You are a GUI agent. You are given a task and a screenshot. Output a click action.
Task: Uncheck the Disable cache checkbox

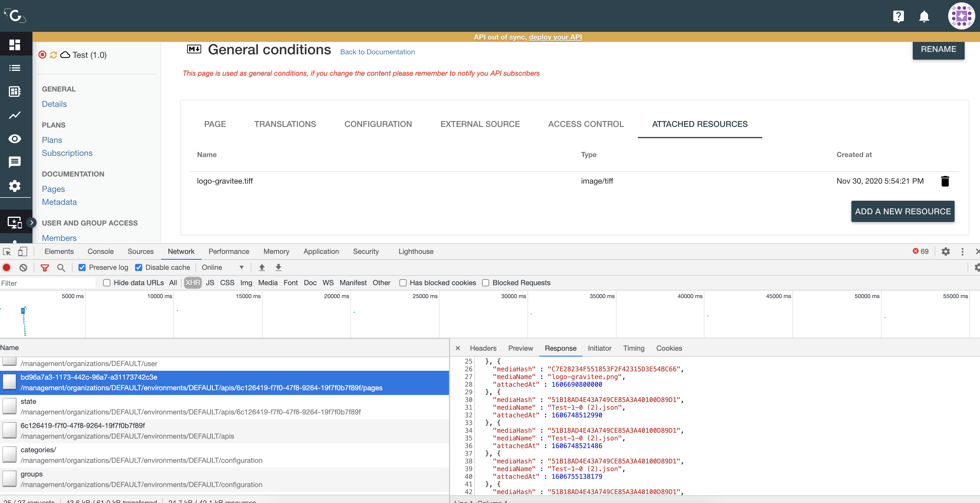[x=139, y=267]
